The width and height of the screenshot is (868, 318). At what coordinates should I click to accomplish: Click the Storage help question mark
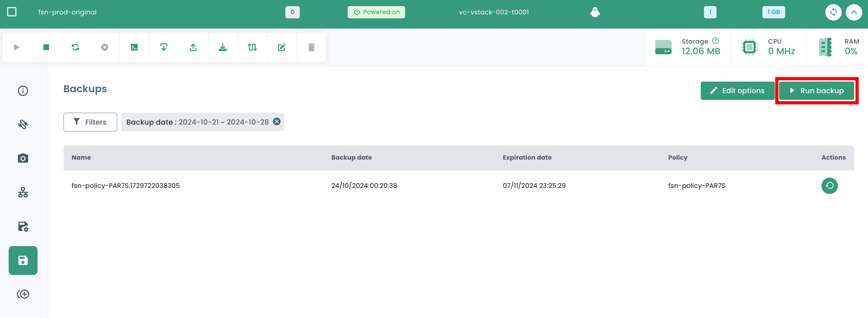(x=716, y=41)
